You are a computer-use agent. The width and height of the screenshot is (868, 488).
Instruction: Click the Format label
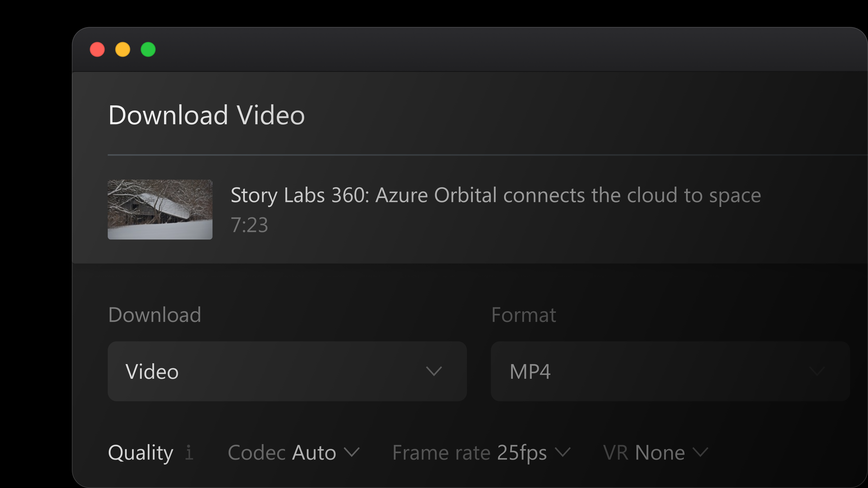524,315
